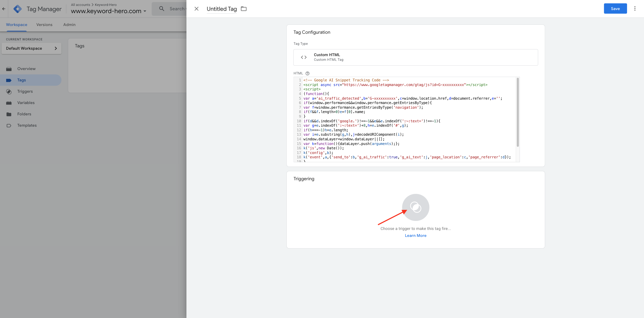This screenshot has width=644, height=318.
Task: Rename the Untitled Tag title
Action: click(222, 9)
